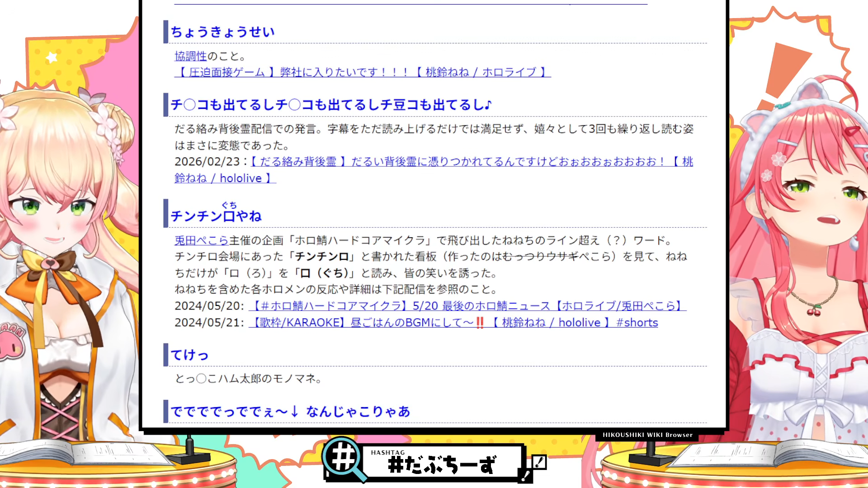Screen dimensions: 868x488
Task: Click the HIKOUSHIKI WIKI Browser label
Action: pyautogui.click(x=647, y=435)
